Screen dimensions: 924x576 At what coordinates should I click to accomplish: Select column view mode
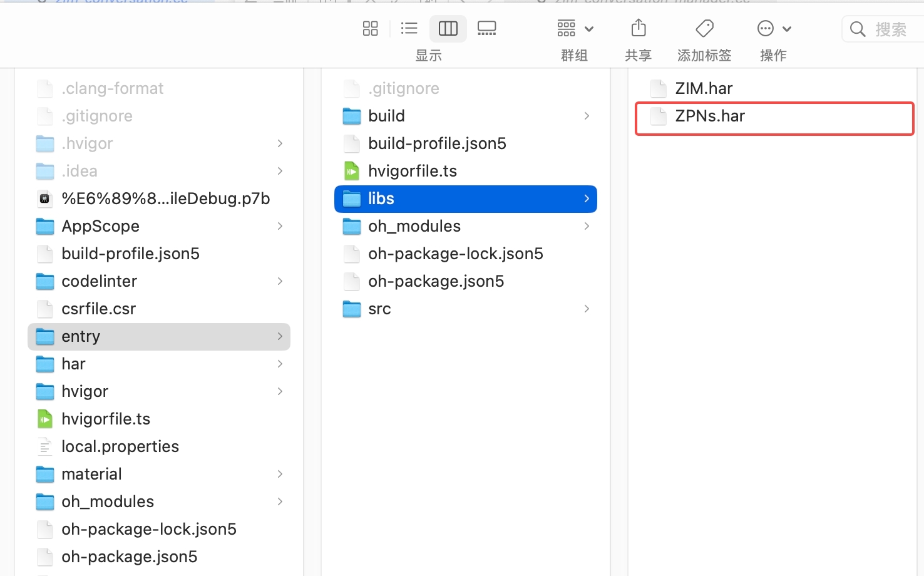click(x=448, y=28)
